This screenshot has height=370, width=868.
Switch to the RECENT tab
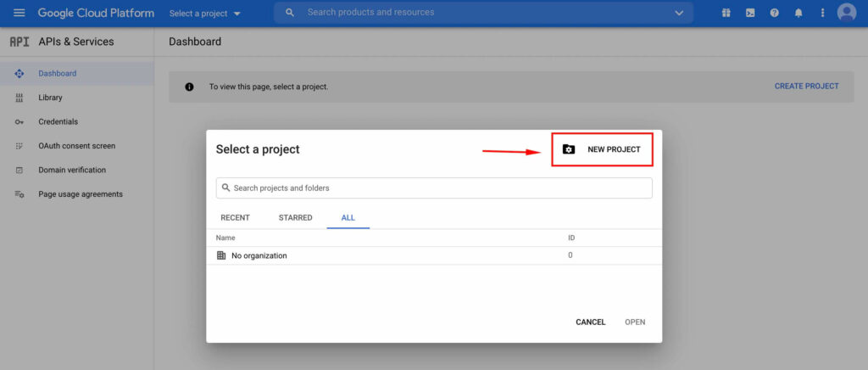click(236, 218)
